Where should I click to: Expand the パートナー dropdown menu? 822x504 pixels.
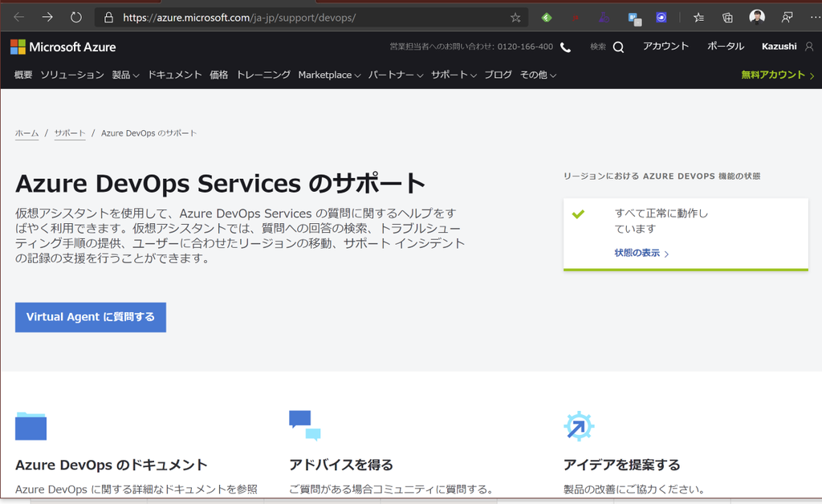(x=395, y=75)
